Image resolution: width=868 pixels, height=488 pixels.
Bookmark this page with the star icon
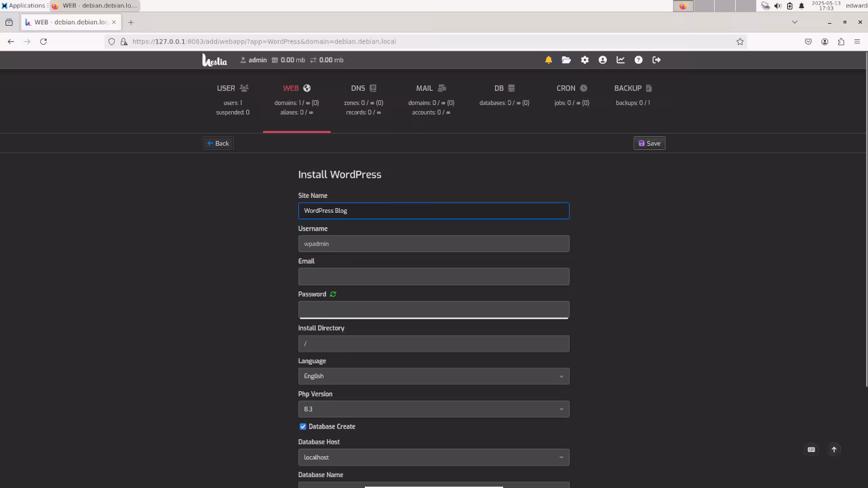click(x=740, y=41)
